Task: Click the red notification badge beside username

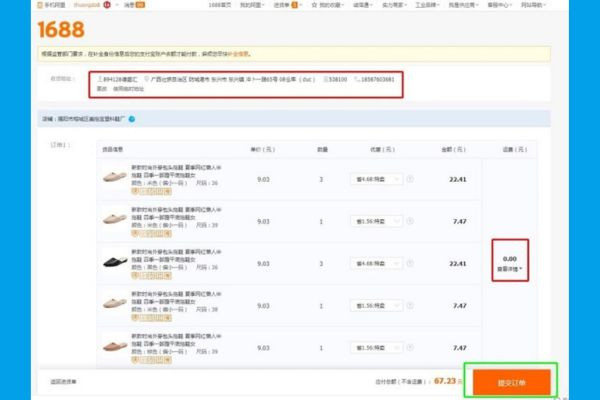Action: click(107, 5)
